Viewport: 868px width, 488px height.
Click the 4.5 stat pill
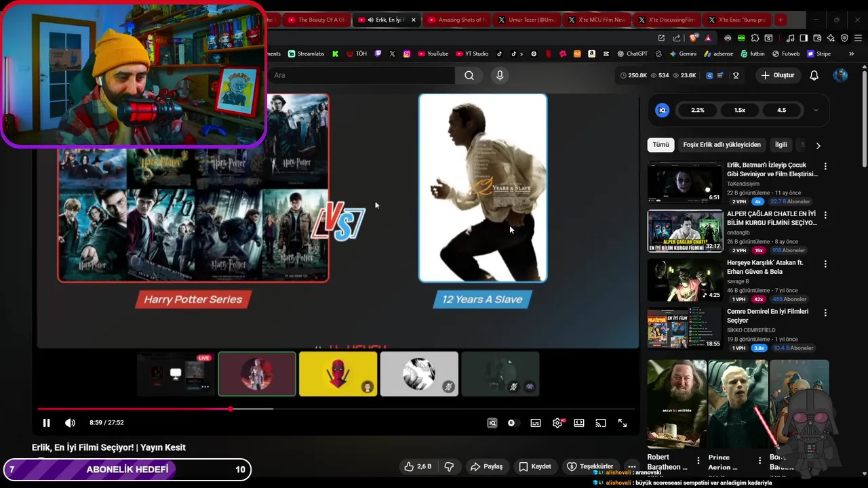782,110
